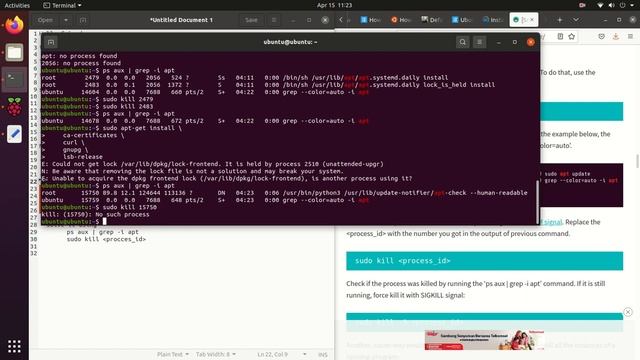Click the terminal prompt at the cursor line
Image resolution: width=640 pixels, height=360 pixels.
[x=73, y=222]
